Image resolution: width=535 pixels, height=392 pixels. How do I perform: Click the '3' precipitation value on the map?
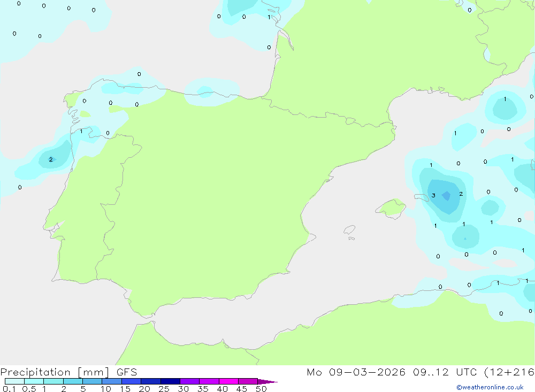pos(433,196)
